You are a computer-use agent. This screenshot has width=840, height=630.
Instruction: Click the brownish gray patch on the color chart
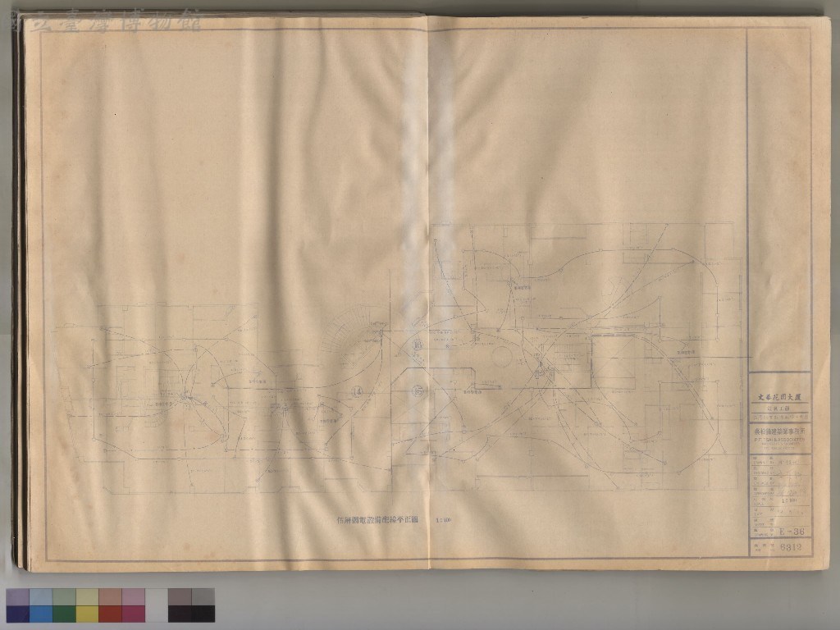tap(180, 597)
